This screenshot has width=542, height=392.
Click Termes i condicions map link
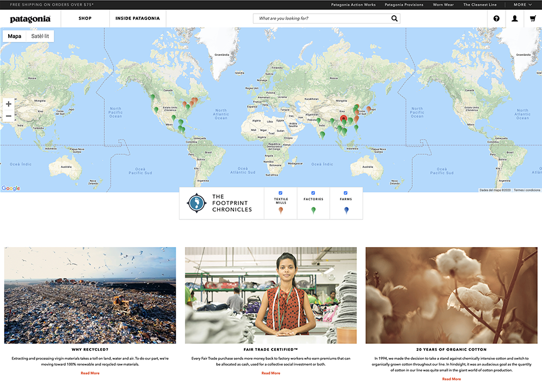click(x=527, y=190)
